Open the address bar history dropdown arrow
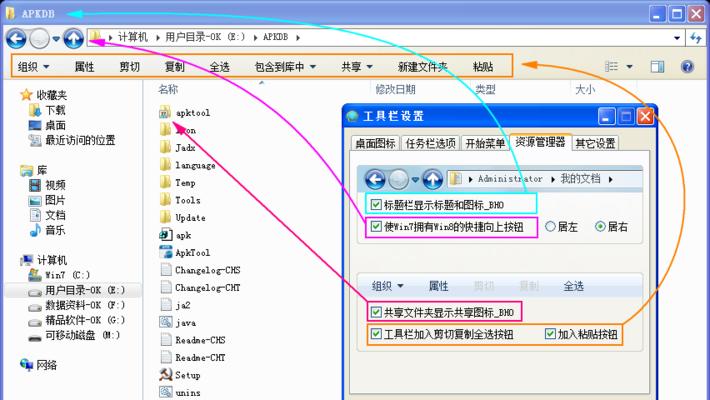710x400 pixels. (x=677, y=38)
